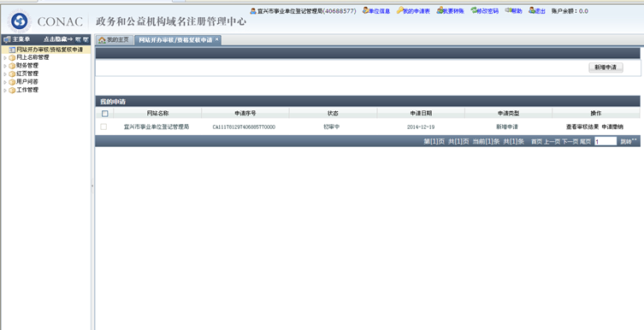Click the 初审中 status cell
Image resolution: width=644 pixels, height=330 pixels.
[x=332, y=127]
